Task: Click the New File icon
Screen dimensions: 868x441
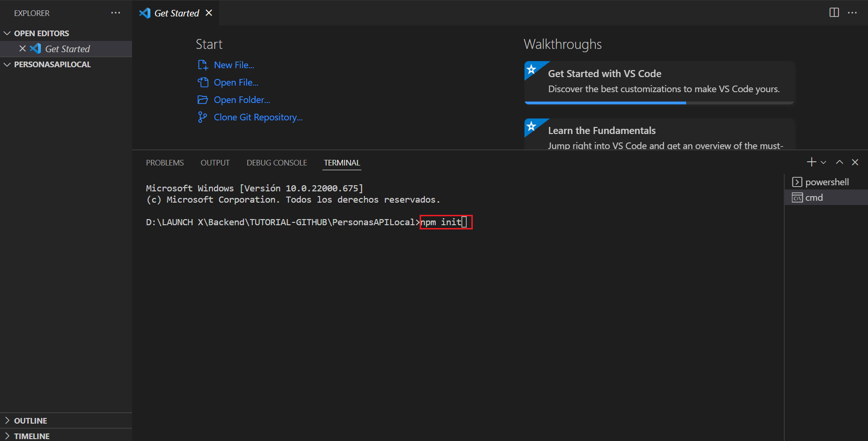Action: pos(203,65)
